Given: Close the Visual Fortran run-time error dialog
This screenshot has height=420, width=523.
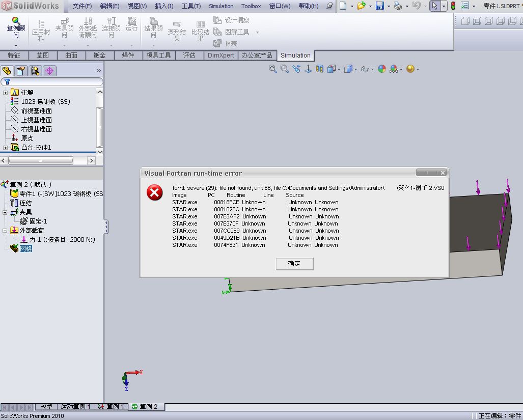Looking at the screenshot, I should tap(442, 173).
